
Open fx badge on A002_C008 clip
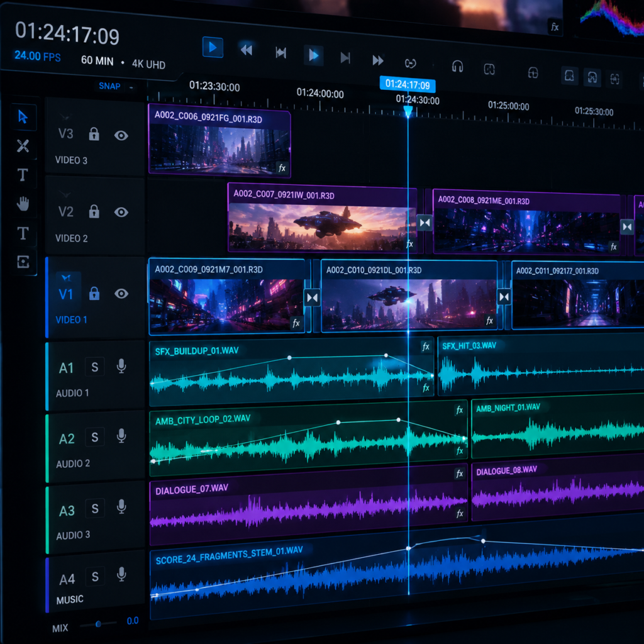614,247
